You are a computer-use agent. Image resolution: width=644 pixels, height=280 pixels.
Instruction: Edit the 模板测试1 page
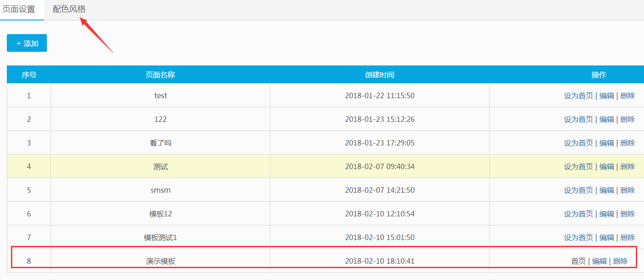click(607, 237)
